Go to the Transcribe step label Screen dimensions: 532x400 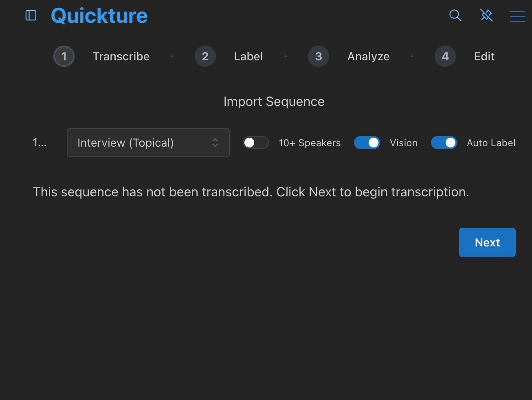(x=121, y=56)
